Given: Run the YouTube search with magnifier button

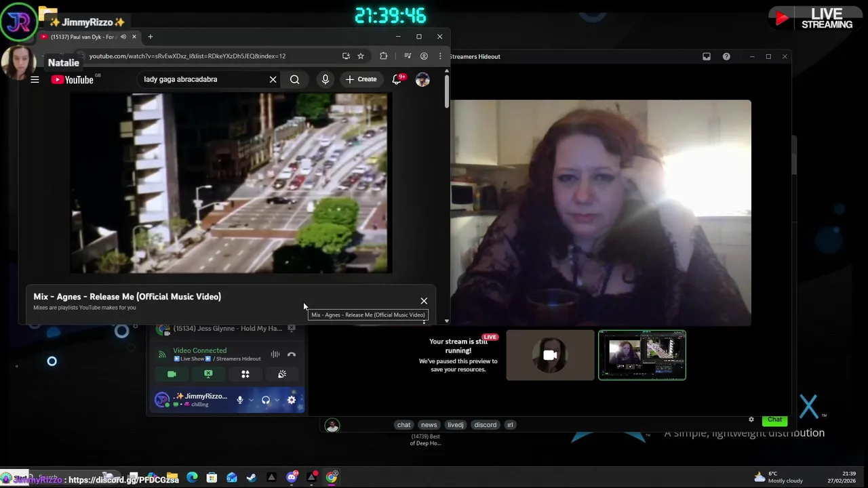Looking at the screenshot, I should click(x=294, y=79).
